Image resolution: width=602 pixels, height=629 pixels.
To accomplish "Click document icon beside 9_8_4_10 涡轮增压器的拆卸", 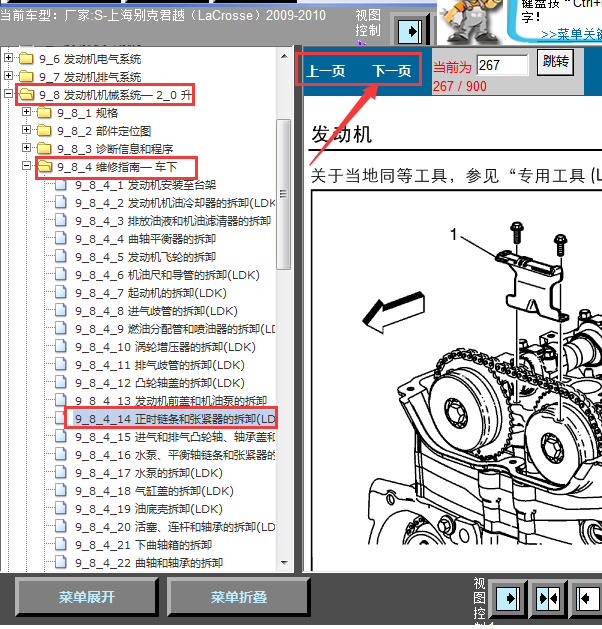I will 61,346.
